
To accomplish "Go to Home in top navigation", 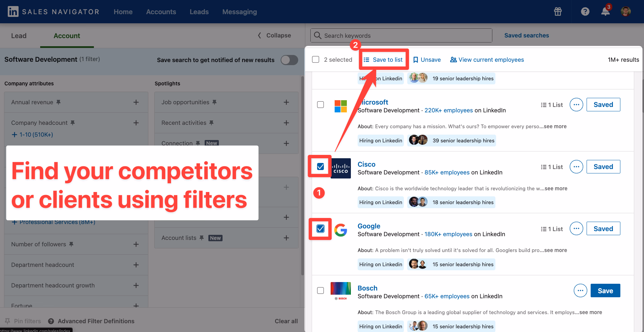I will point(123,12).
